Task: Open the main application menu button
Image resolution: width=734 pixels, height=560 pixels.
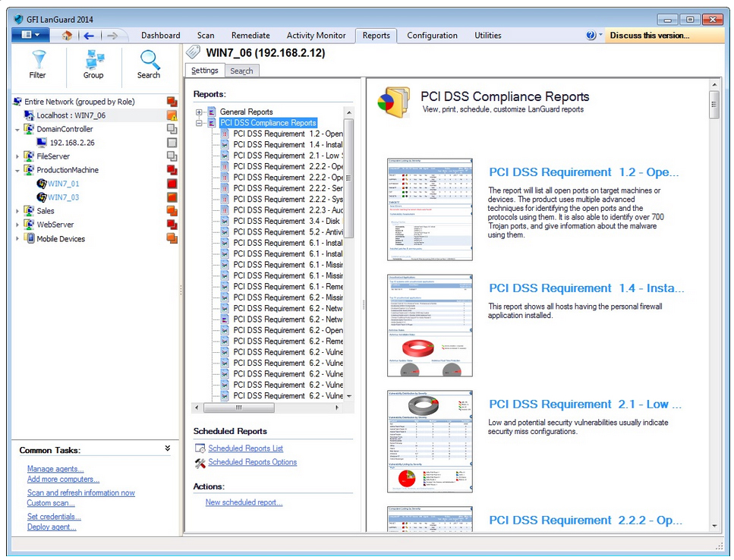Action: [30, 35]
